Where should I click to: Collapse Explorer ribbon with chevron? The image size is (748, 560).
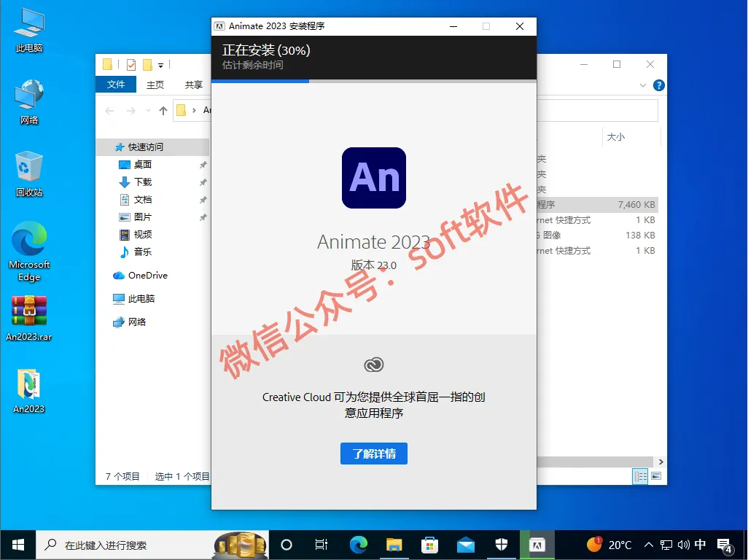[x=642, y=85]
